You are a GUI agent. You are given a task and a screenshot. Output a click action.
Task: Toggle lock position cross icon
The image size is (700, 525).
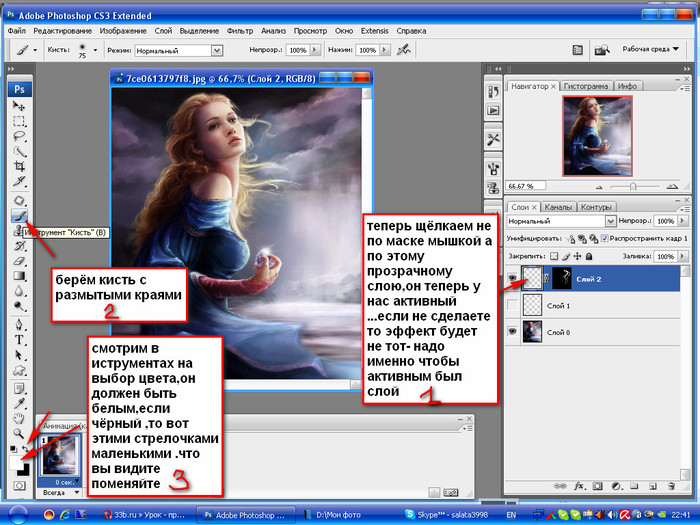click(x=578, y=256)
